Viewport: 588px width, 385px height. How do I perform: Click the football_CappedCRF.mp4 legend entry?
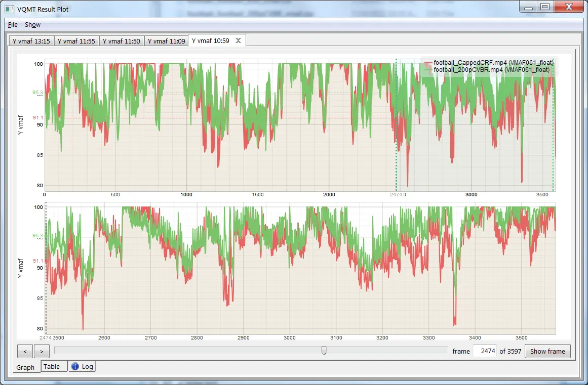[x=493, y=63]
